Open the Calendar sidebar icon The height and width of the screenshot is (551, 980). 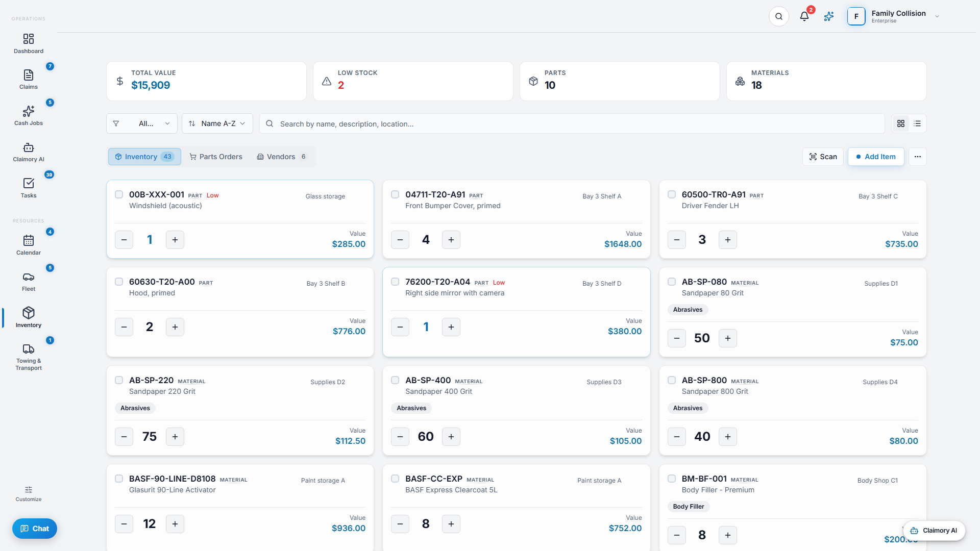[29, 245]
